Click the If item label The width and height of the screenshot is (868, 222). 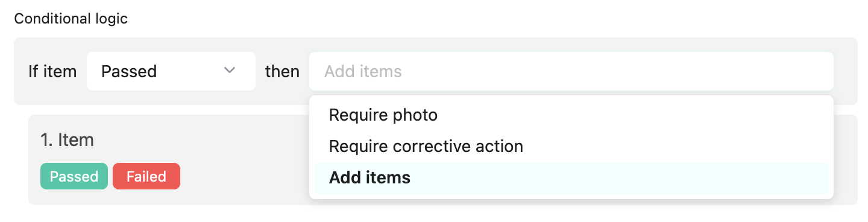52,71
